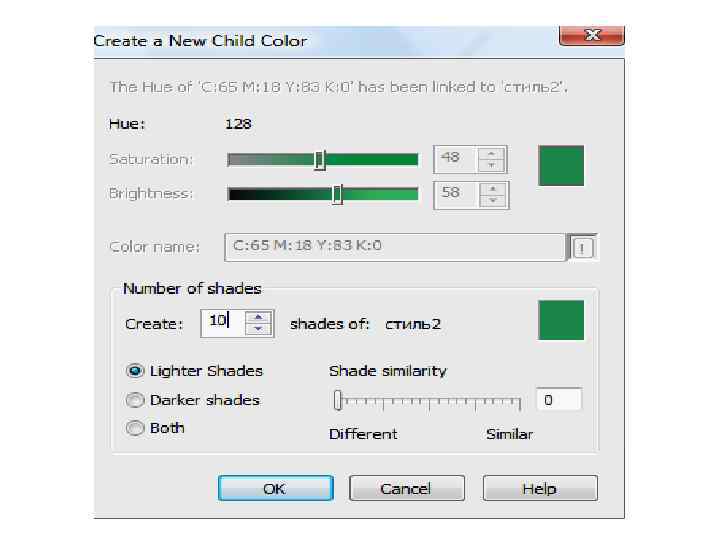Click the Shade similarity slider
Screen dimensions: 720x540
pos(428,402)
